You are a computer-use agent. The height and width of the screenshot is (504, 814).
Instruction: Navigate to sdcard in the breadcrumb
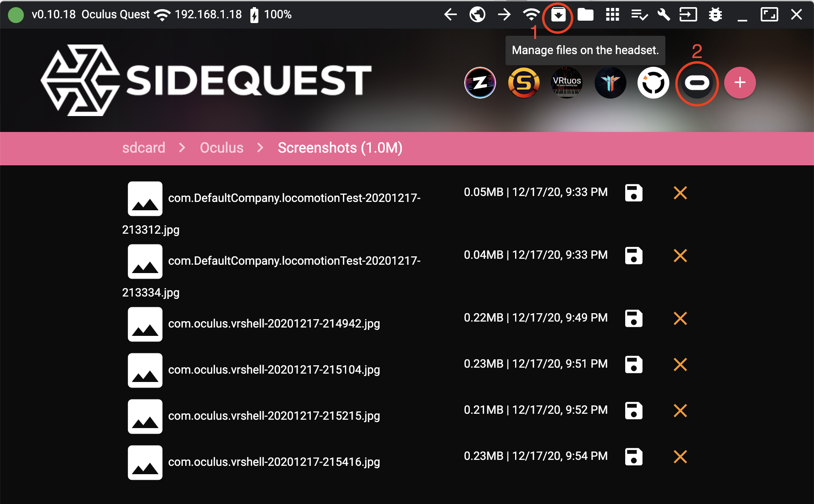[x=143, y=148]
